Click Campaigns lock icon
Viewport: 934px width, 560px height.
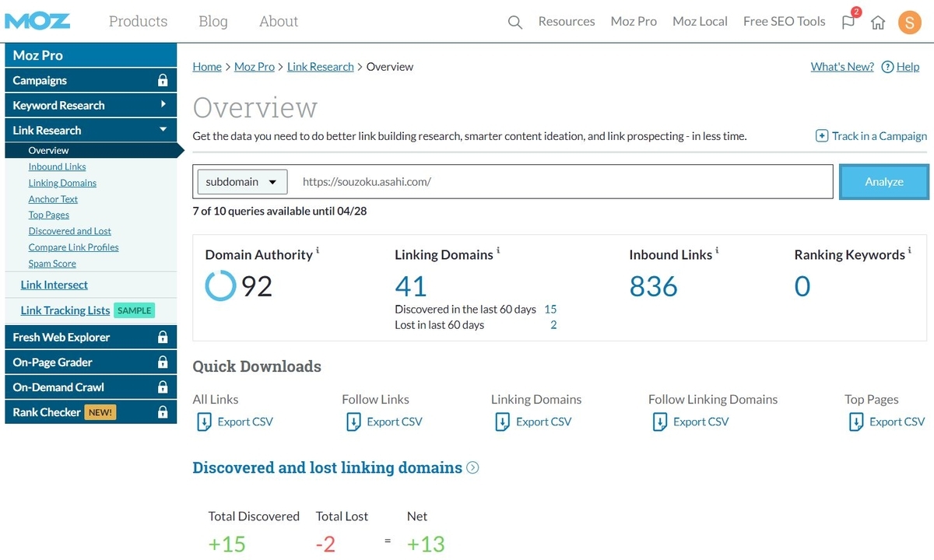(x=163, y=80)
